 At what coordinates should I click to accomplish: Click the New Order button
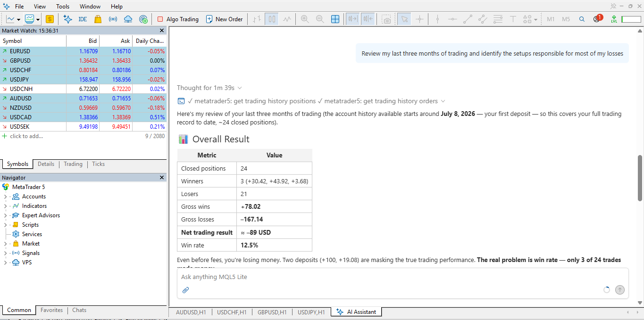tap(224, 19)
